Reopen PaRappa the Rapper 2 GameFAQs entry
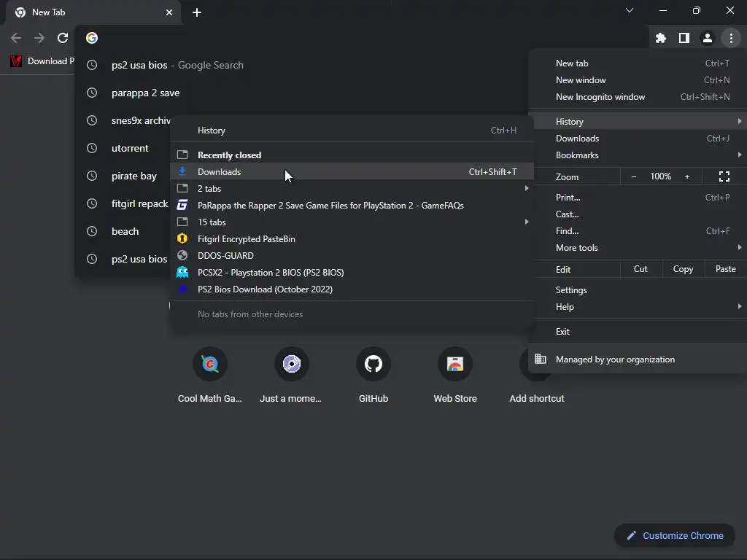The height and width of the screenshot is (560, 747). pyautogui.click(x=352, y=205)
